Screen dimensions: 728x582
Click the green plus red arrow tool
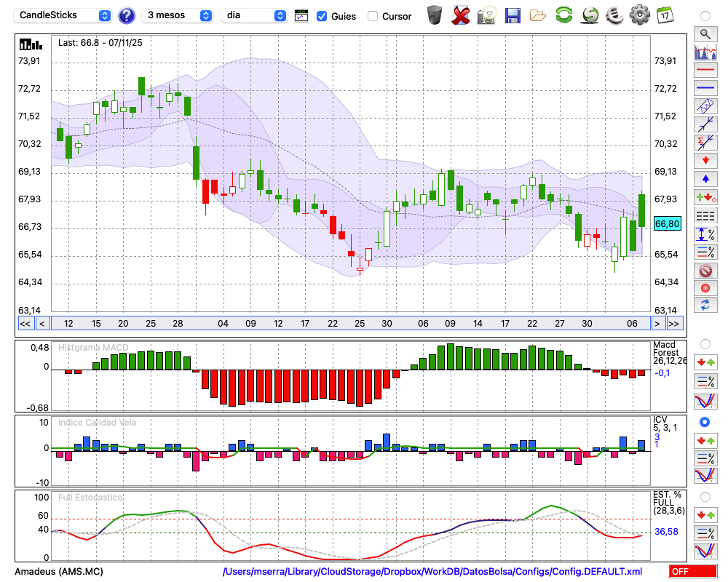point(705,197)
